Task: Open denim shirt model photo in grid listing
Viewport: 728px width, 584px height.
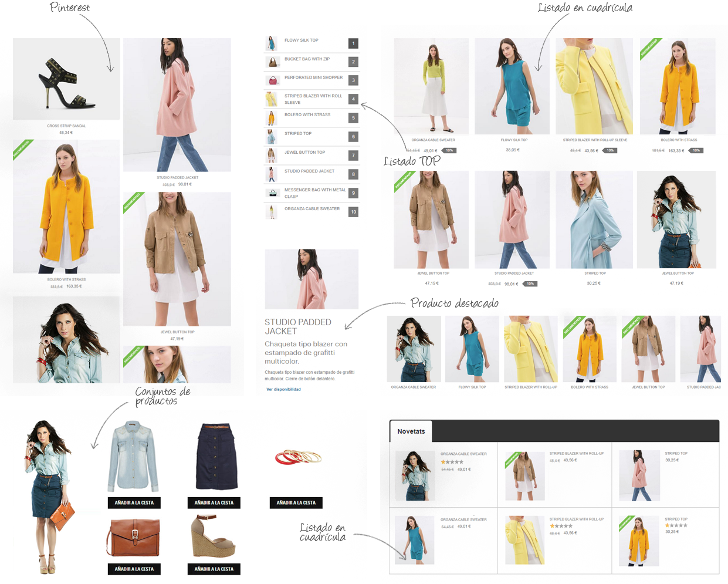Action: [676, 220]
